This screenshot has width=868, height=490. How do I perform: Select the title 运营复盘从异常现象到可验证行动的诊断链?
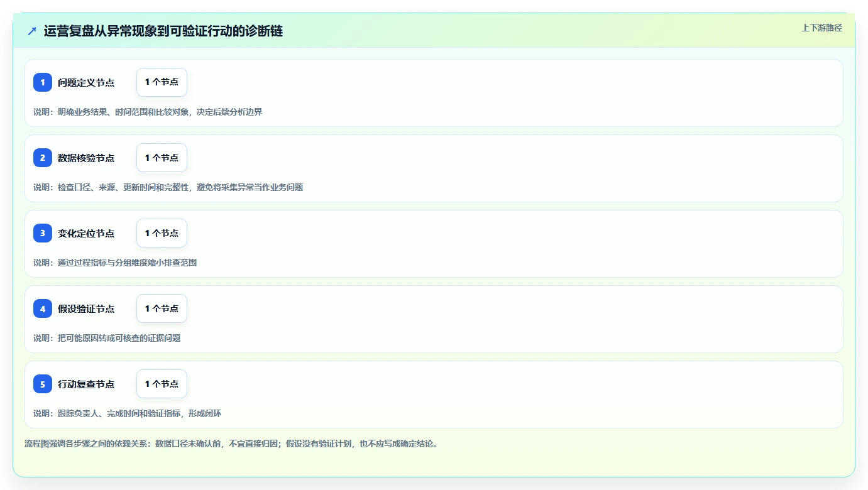click(163, 31)
